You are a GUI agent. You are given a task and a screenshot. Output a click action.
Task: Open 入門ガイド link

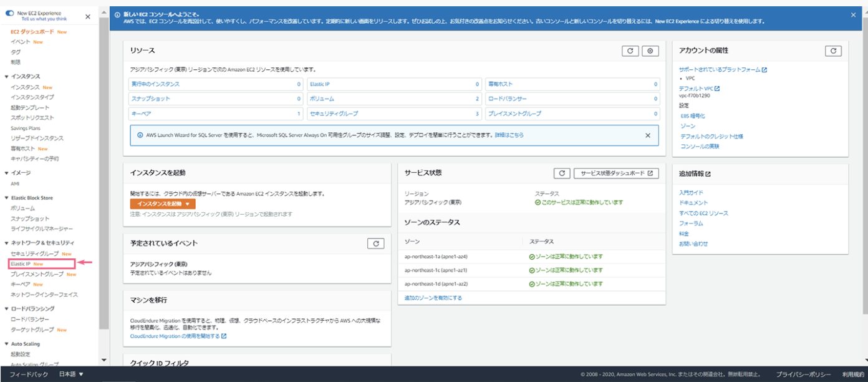(691, 193)
